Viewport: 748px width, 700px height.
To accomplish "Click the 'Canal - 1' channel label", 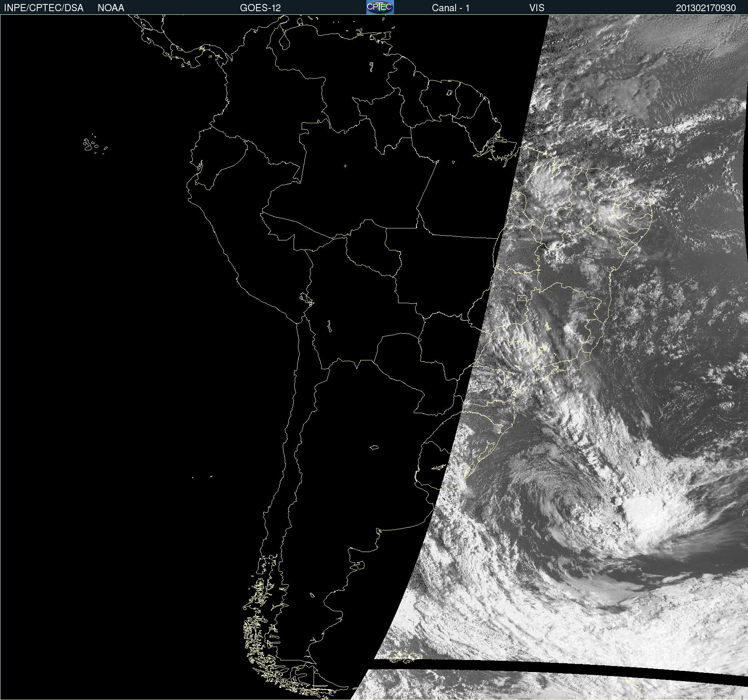I will coord(450,8).
